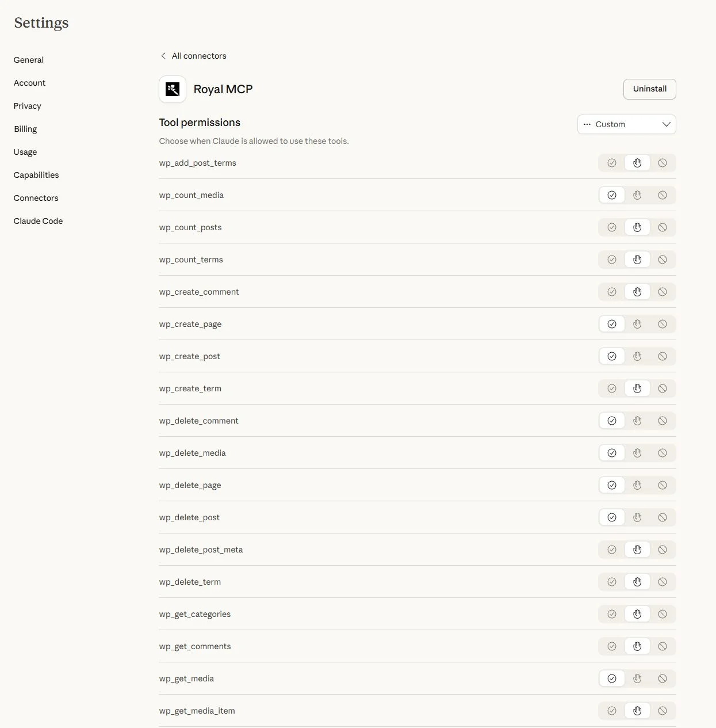The width and height of the screenshot is (716, 728).
Task: Select the allow icon for wp_get_media
Action: [x=611, y=679]
